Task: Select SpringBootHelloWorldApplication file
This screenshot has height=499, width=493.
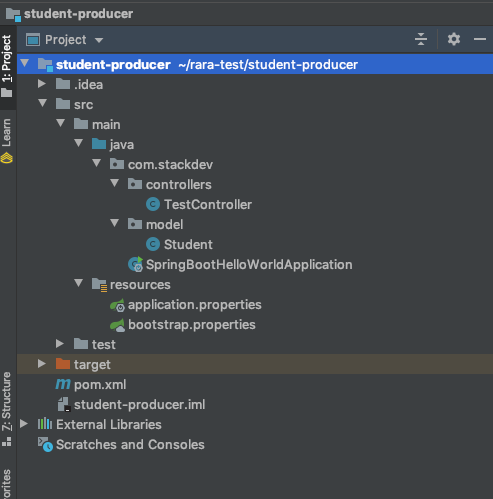Action: 249,265
